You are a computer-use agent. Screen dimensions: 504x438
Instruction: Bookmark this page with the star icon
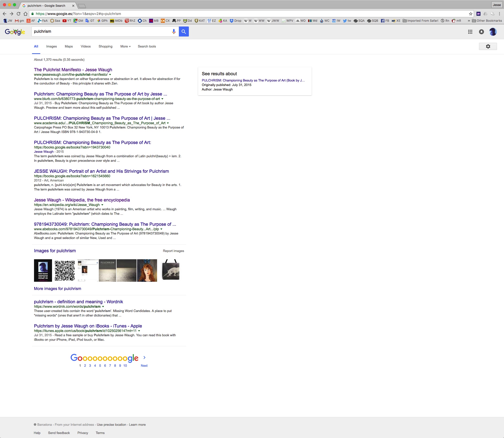pos(470,14)
